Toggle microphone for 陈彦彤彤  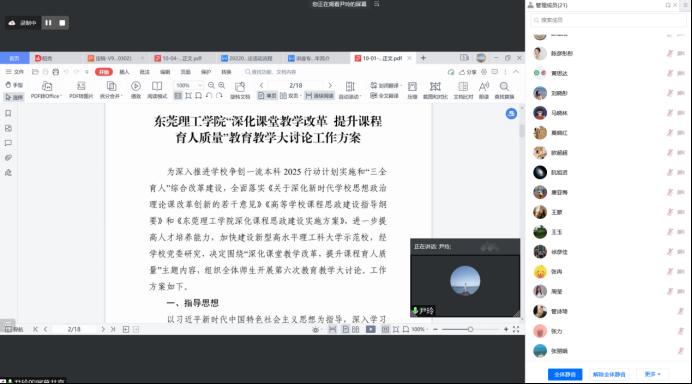pyautogui.click(x=669, y=53)
